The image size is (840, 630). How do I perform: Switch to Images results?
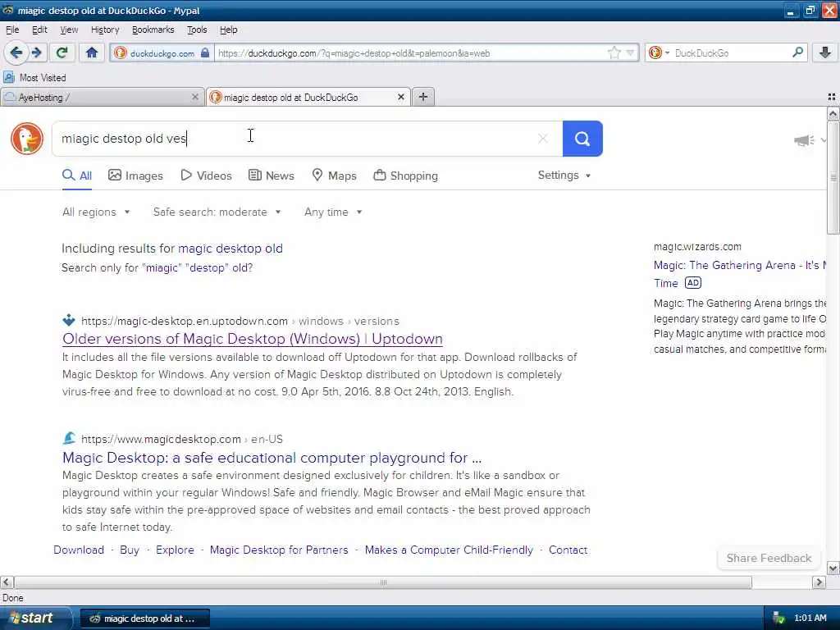pyautogui.click(x=135, y=176)
